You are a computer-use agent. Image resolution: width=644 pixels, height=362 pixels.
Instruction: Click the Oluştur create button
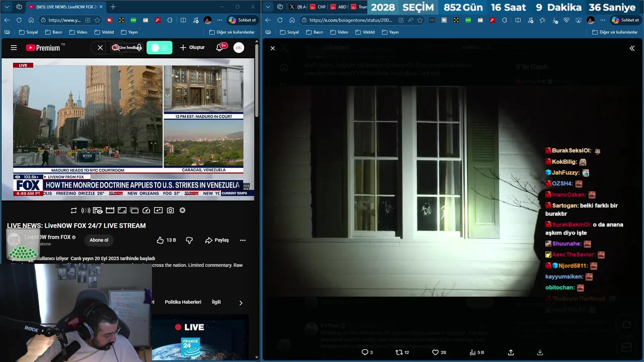(192, 48)
